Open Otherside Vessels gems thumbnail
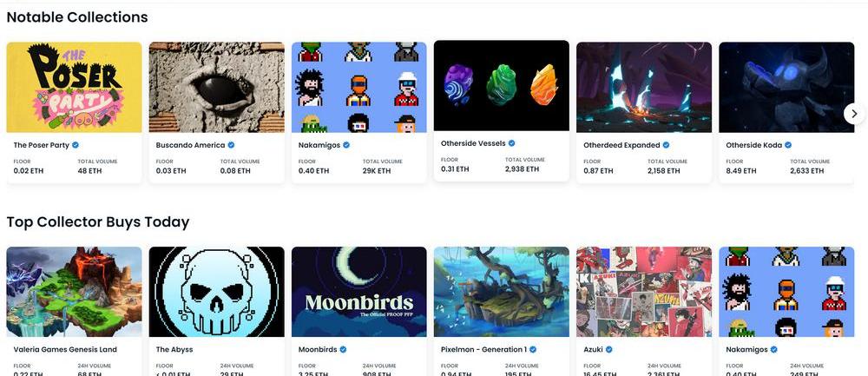The height and width of the screenshot is (376, 868). [502, 86]
